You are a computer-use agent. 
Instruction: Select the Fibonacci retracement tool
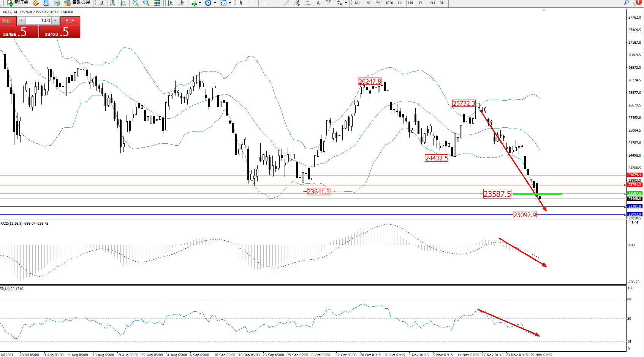tap(308, 3)
